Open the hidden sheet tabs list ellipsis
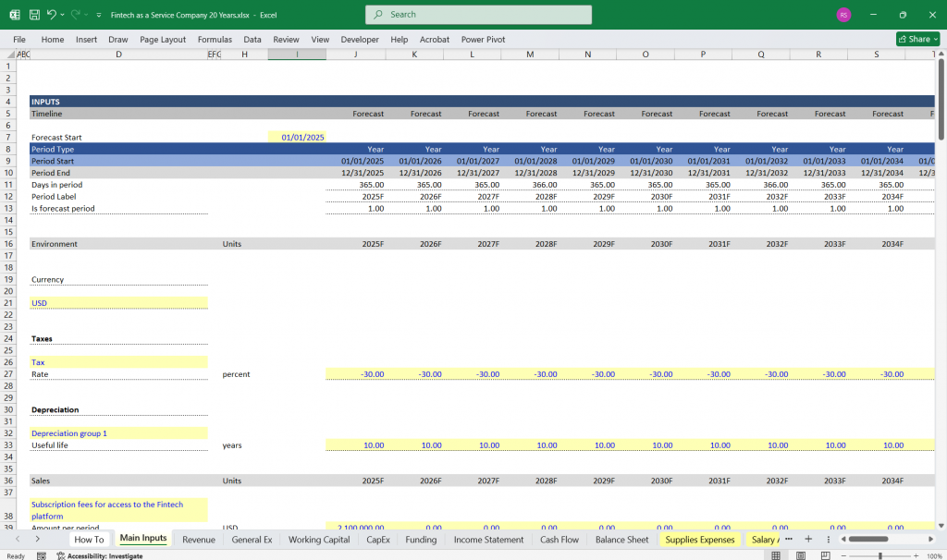This screenshot has height=560, width=947. (789, 538)
